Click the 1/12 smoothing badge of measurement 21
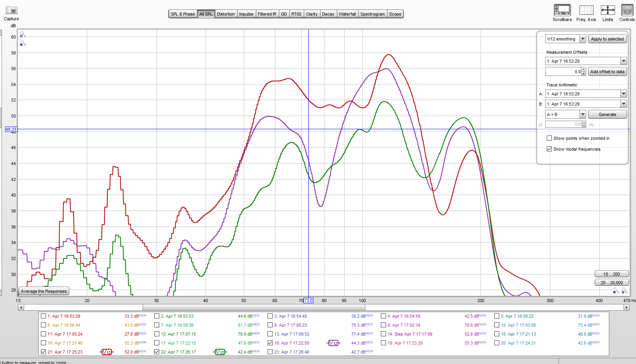 tap(107, 352)
